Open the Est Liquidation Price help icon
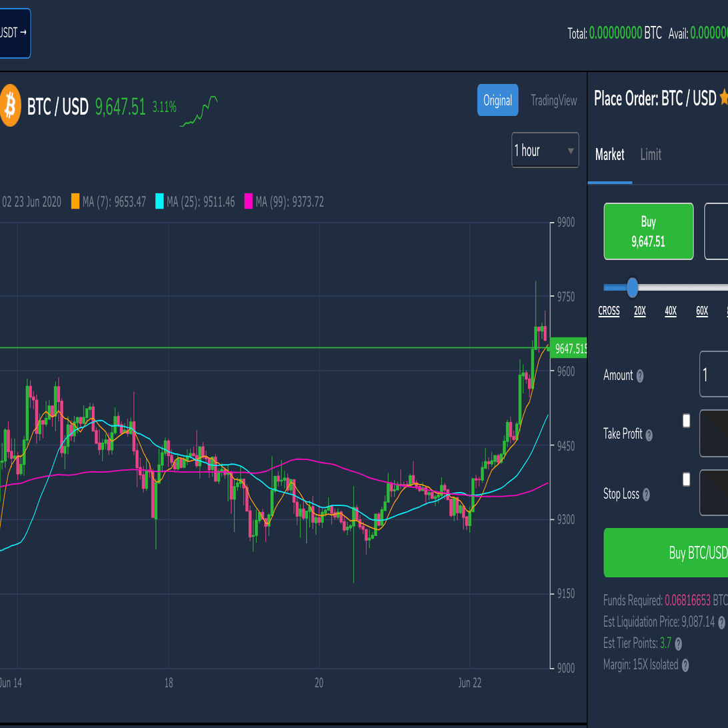This screenshot has width=728, height=728. coord(721,623)
